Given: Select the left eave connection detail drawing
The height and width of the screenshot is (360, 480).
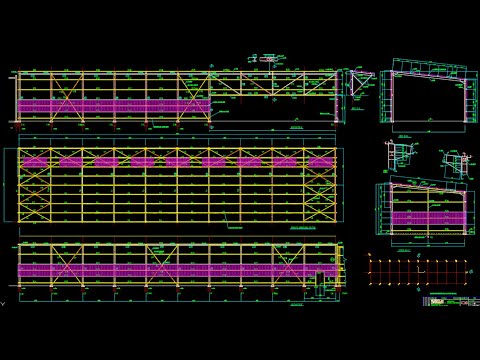Looking at the screenshot, I should point(401,157).
